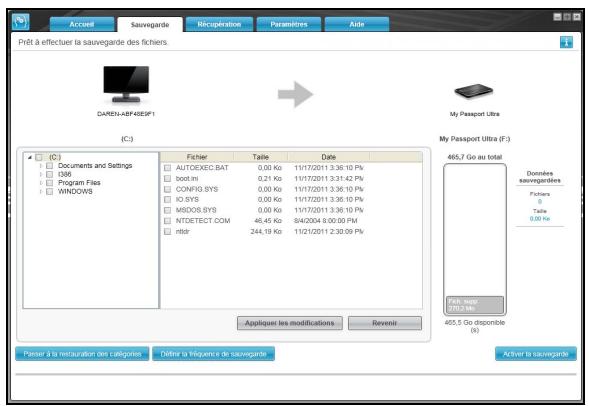Click the WD SmartWare logo icon
The height and width of the screenshot is (406, 589).
[x=21, y=22]
